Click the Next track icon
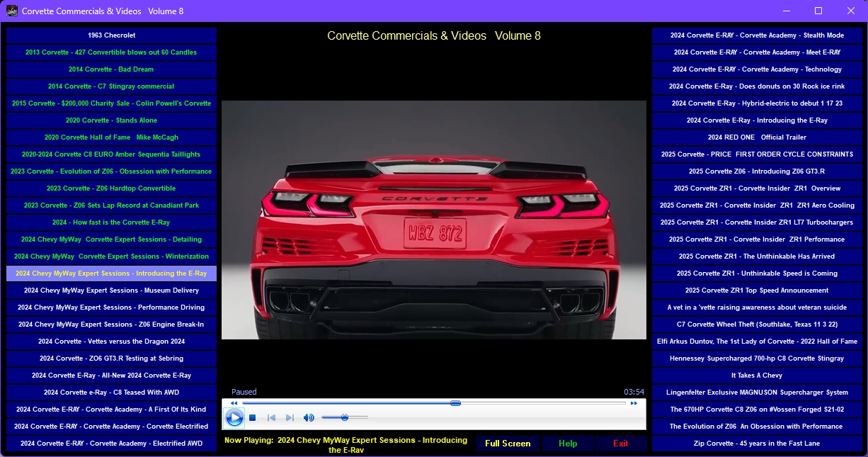 [290, 418]
